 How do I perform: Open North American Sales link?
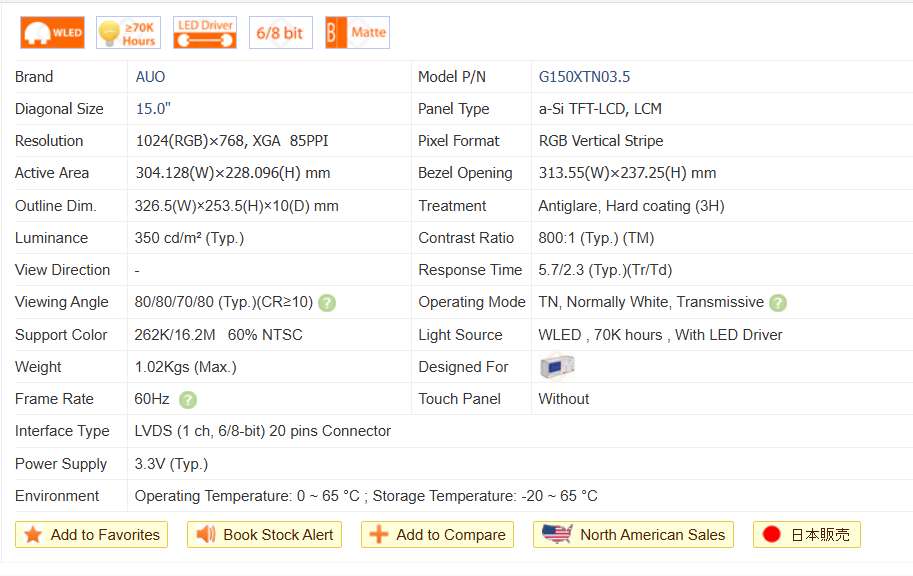[x=633, y=535]
